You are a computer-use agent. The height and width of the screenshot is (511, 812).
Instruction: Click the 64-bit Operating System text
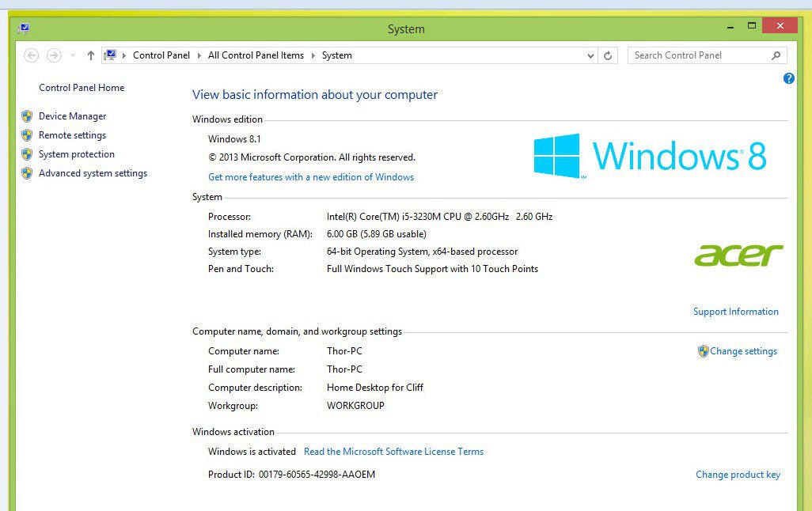422,252
